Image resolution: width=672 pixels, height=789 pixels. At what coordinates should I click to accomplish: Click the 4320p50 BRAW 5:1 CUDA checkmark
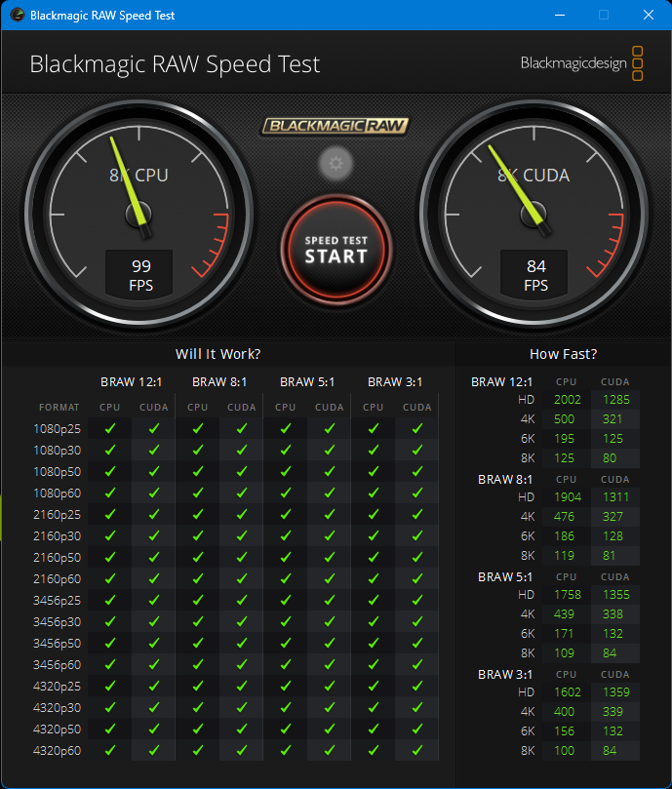click(x=330, y=730)
